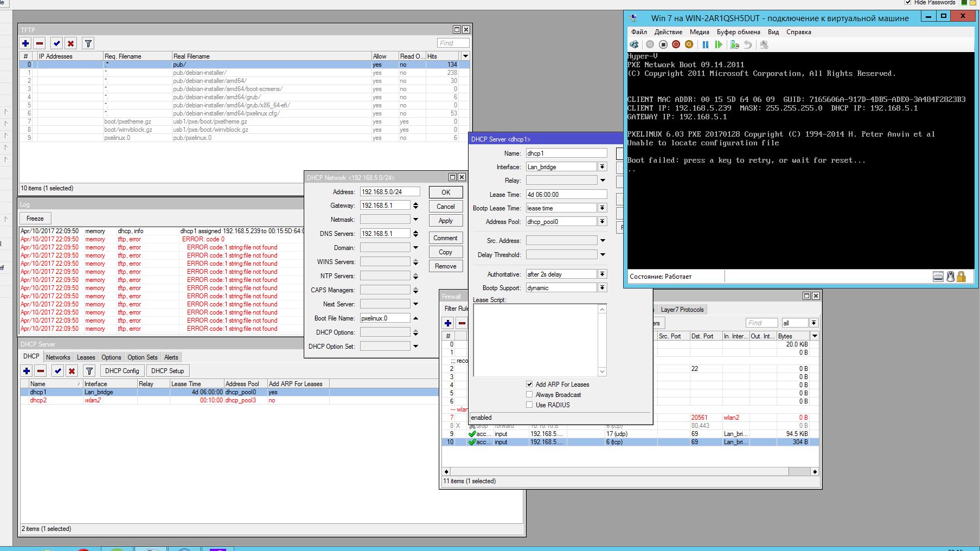The image size is (980, 551).
Task: Switch to the Option Sets tab
Action: (142, 357)
